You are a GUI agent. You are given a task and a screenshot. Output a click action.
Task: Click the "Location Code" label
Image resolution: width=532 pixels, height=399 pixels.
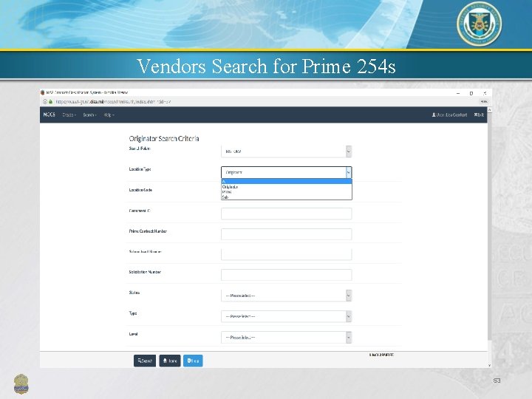coord(140,190)
